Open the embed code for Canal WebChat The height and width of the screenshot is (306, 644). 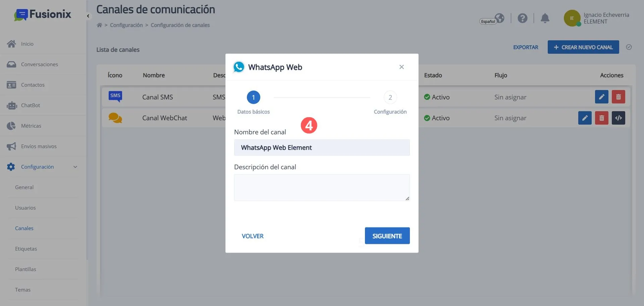[618, 118]
